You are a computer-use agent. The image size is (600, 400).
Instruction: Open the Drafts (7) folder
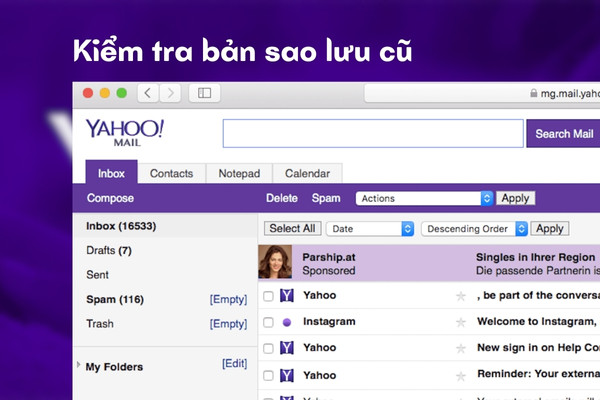pos(109,250)
